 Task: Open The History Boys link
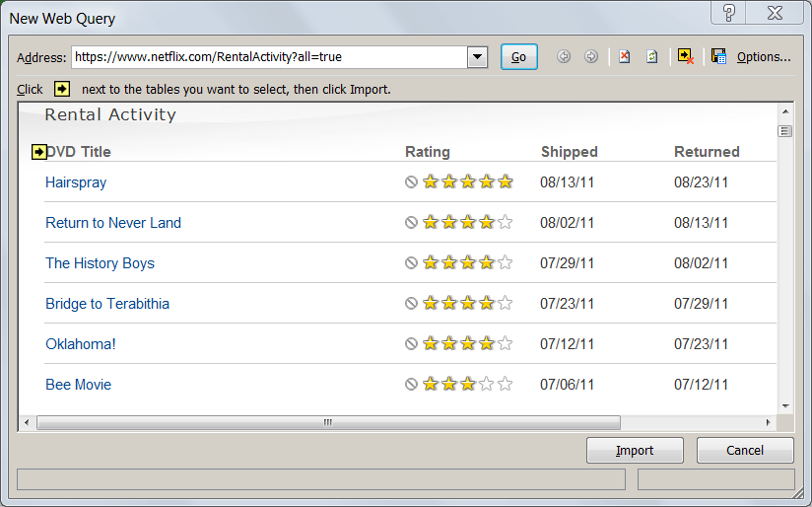pos(100,263)
